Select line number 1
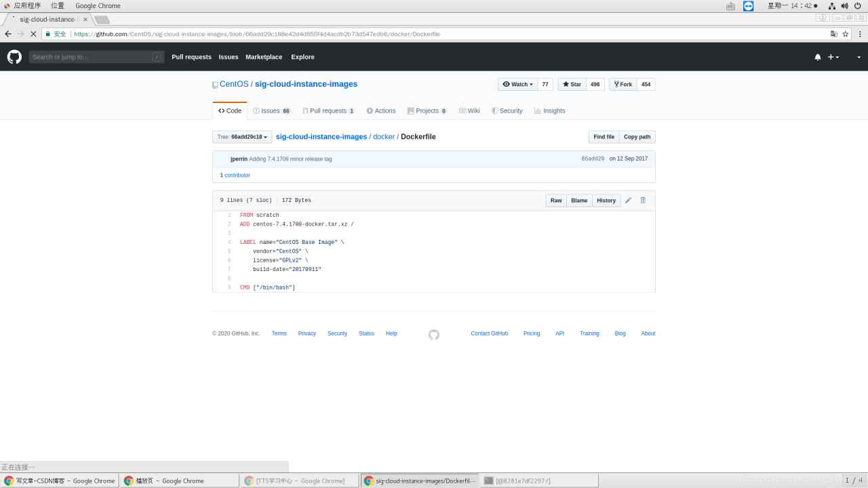 point(229,216)
